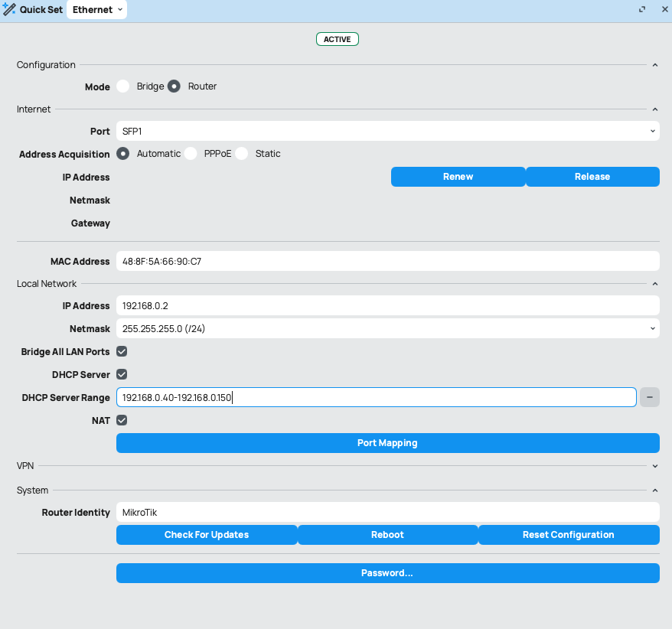Collapse the Configuration section

point(654,65)
